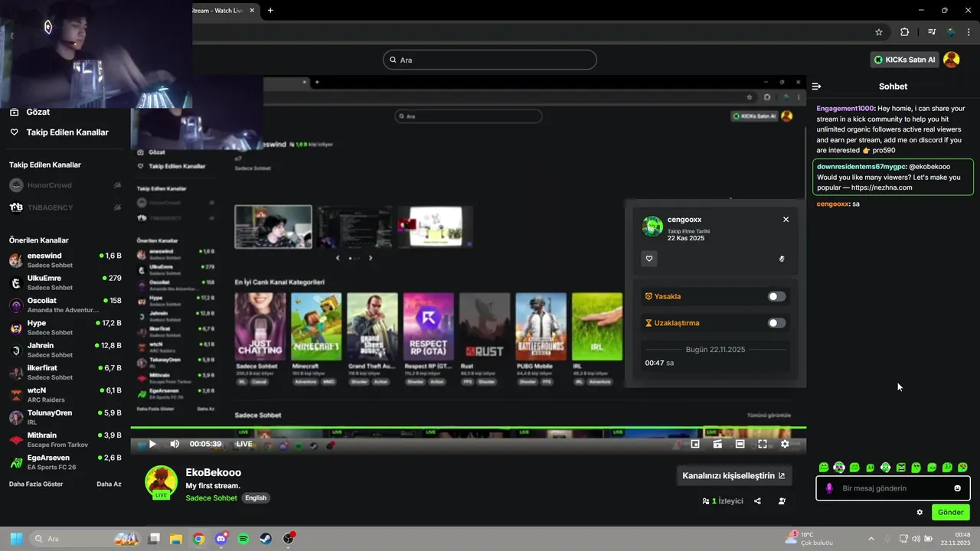The height and width of the screenshot is (551, 980).
Task: Open Windows Start menu
Action: 16,539
